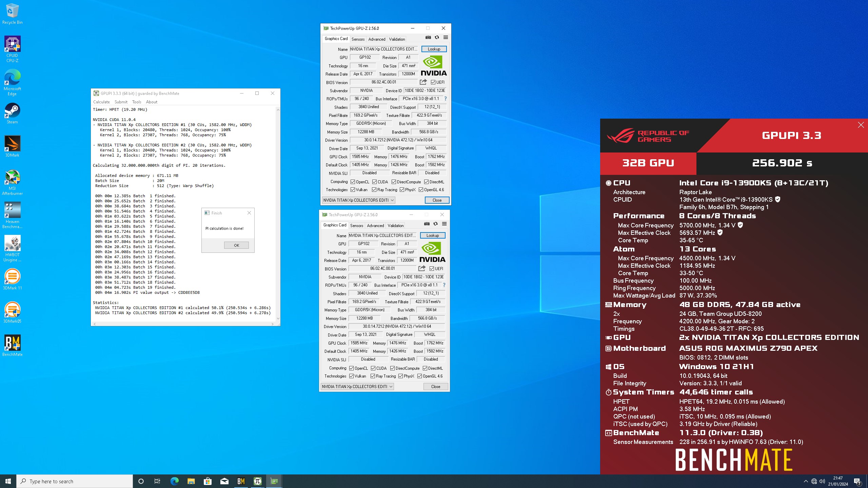Open the Submit menu in GPUPI

tap(121, 102)
